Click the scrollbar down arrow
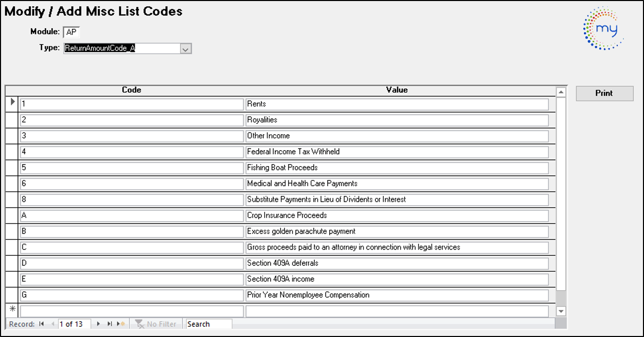The height and width of the screenshot is (337, 644). [x=561, y=311]
